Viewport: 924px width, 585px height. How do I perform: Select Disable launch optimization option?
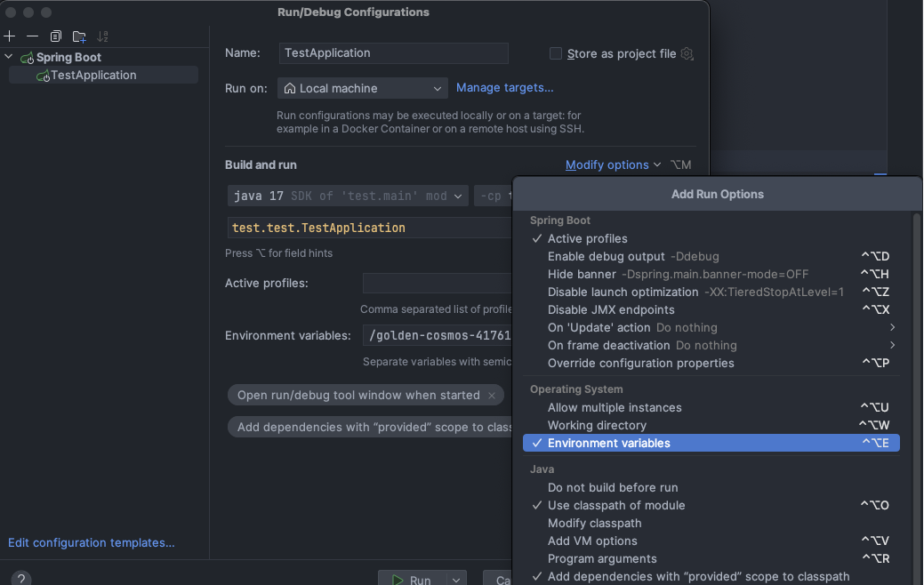coord(711,292)
